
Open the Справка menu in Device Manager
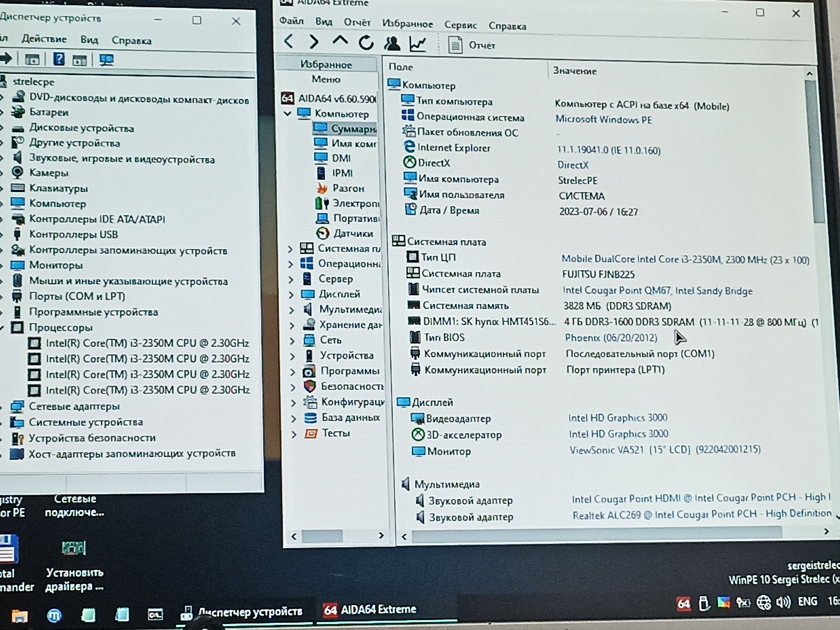point(131,40)
